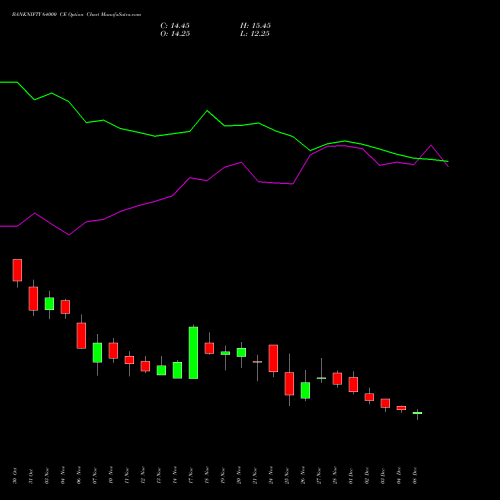Click the red candle for 31 Oct
Screen dimensions: 500x500
coord(33,299)
